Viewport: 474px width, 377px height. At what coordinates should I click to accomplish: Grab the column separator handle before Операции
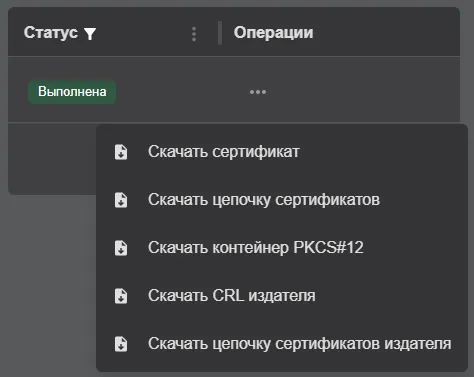tap(220, 33)
